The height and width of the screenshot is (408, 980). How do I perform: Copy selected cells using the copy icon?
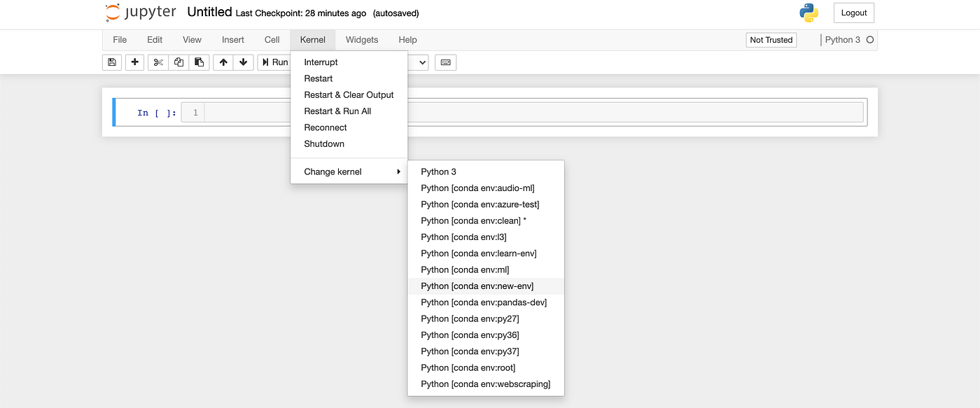click(x=178, y=62)
